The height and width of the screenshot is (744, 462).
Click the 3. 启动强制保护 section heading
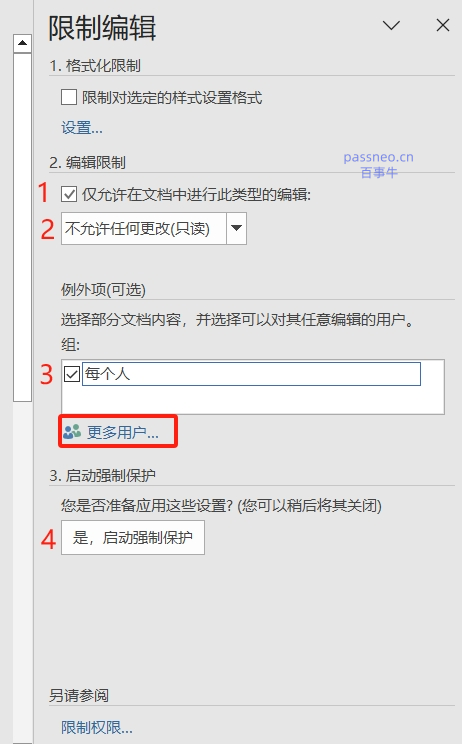click(102, 475)
